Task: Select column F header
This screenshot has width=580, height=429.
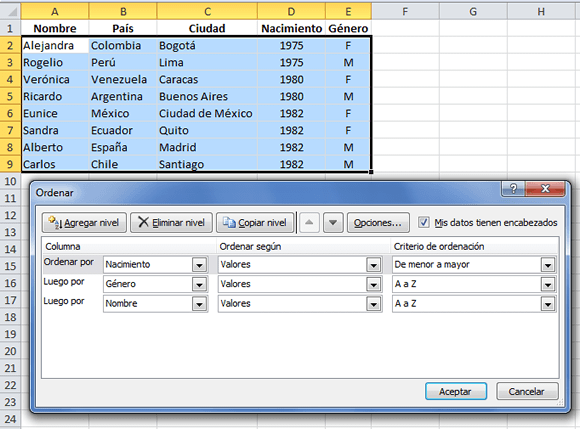Action: (x=405, y=11)
